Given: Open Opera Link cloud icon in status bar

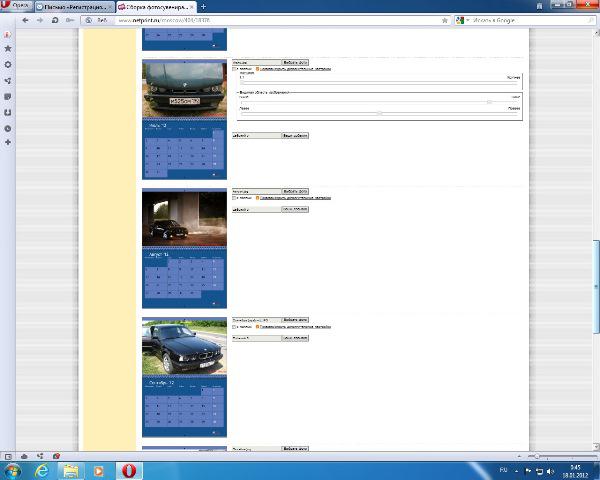Looking at the screenshot, I should coord(24,456).
